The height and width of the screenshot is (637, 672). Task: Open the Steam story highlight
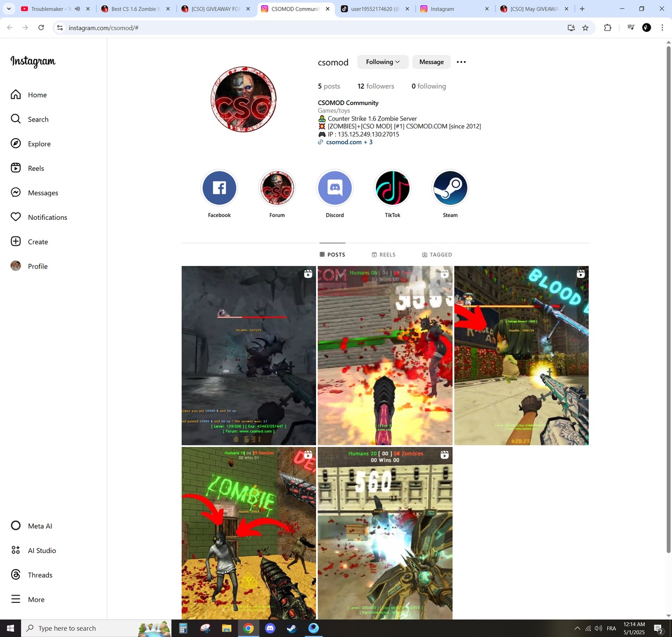point(450,188)
